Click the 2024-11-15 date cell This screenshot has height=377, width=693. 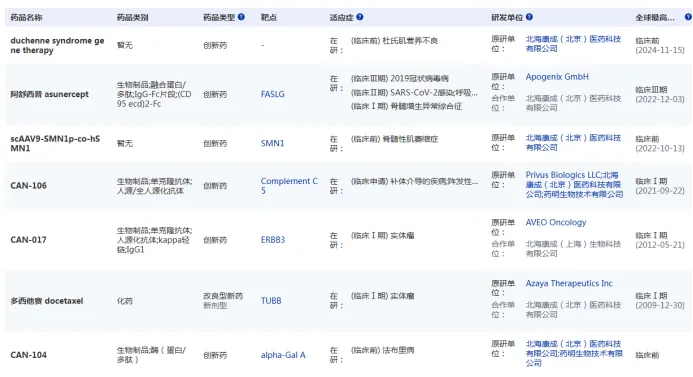point(660,50)
